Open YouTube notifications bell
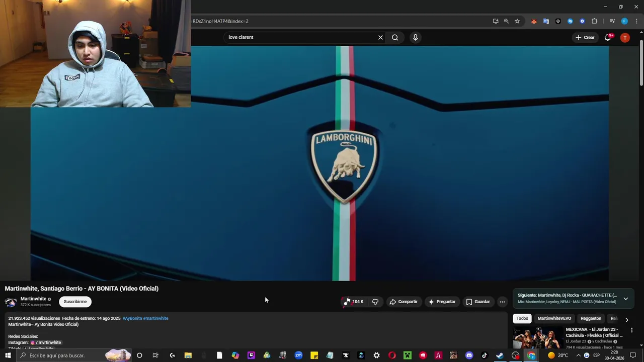The height and width of the screenshot is (362, 644). coord(608,37)
